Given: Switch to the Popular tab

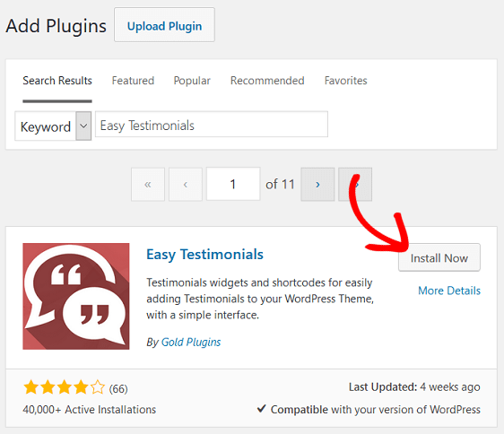Looking at the screenshot, I should (192, 81).
